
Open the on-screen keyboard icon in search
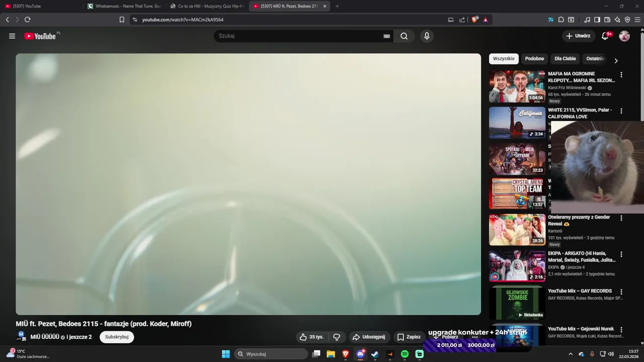coord(386,36)
